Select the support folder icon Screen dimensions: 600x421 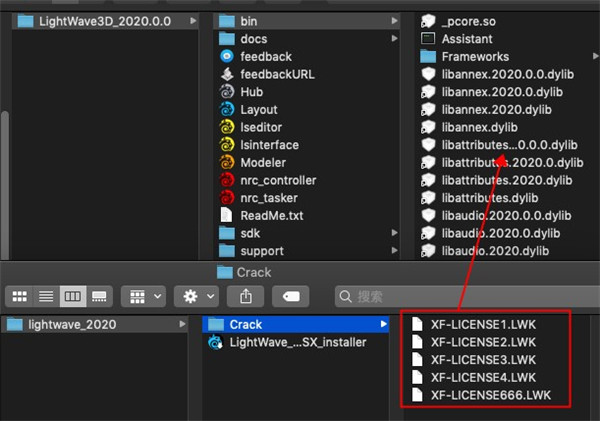pyautogui.click(x=227, y=251)
